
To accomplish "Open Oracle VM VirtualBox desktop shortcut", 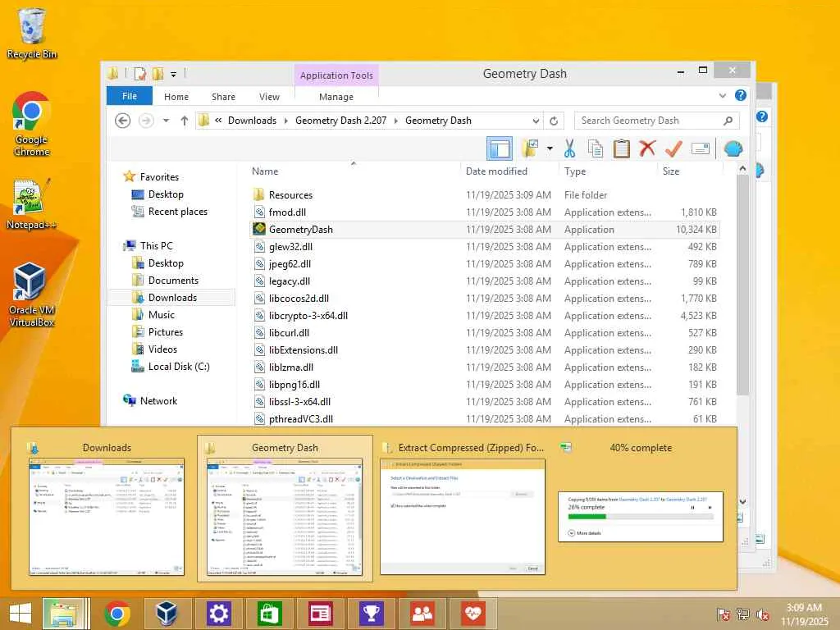I will [x=32, y=294].
